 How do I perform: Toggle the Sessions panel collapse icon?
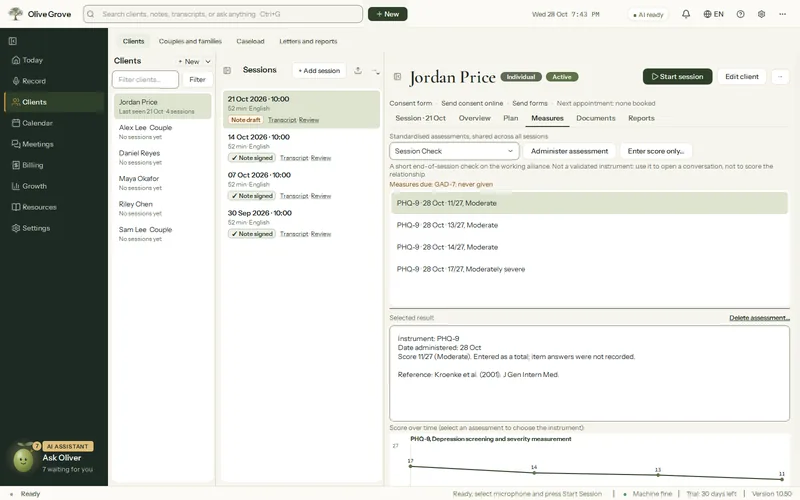(227, 70)
